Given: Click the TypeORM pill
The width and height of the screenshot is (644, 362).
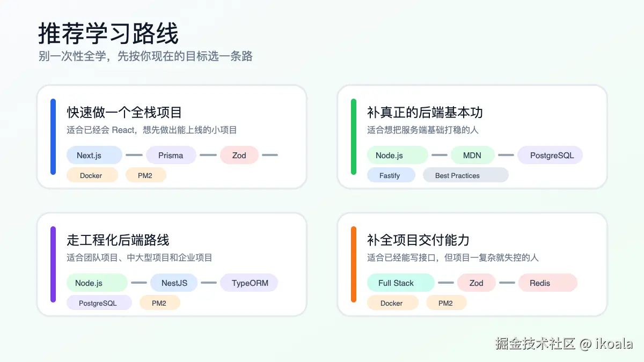Looking at the screenshot, I should [249, 283].
